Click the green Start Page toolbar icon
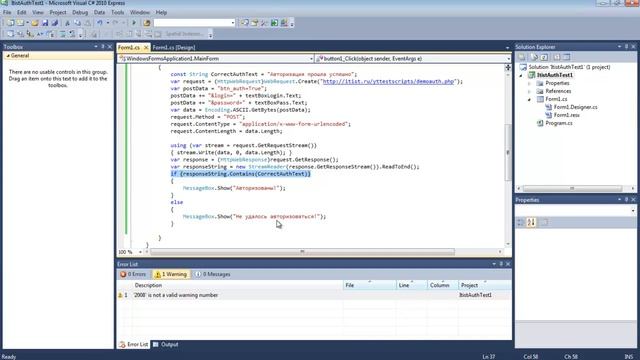 274,23
